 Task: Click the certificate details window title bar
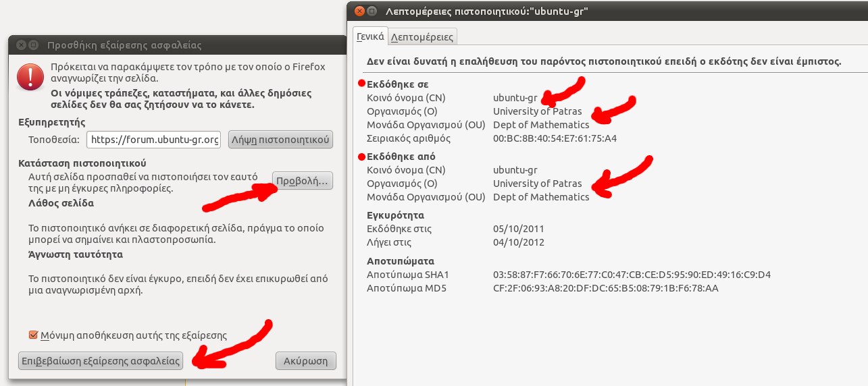[608, 11]
